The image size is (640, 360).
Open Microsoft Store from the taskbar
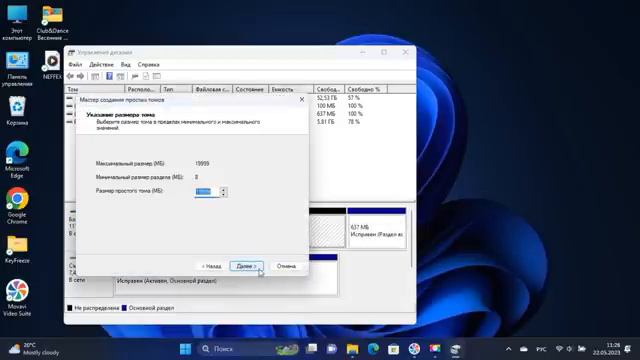(393, 349)
